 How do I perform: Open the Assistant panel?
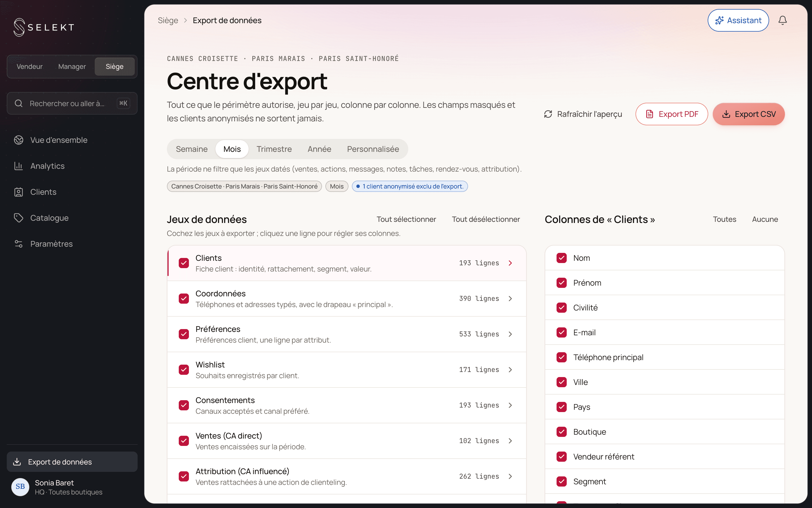click(738, 21)
